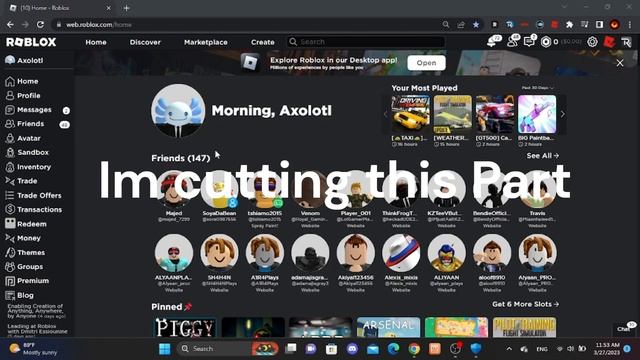This screenshot has height=360, width=640.
Task: Bookmark page with the star icon
Action: coord(476,25)
